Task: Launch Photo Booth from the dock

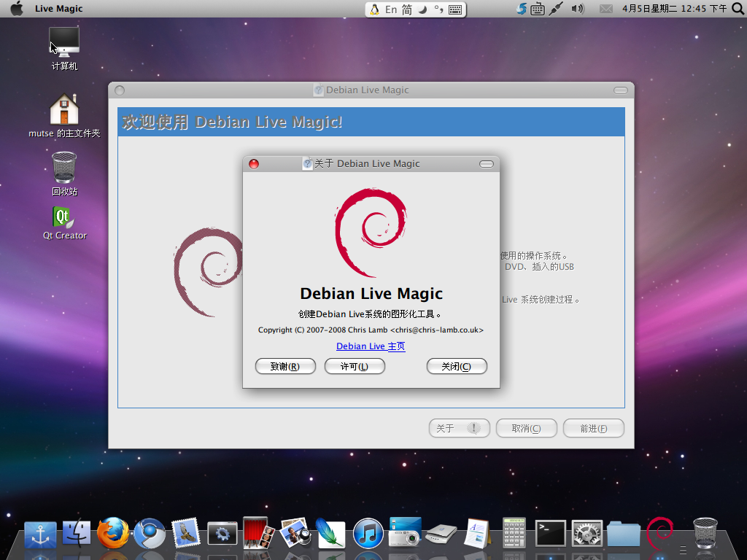Action: coord(258,533)
